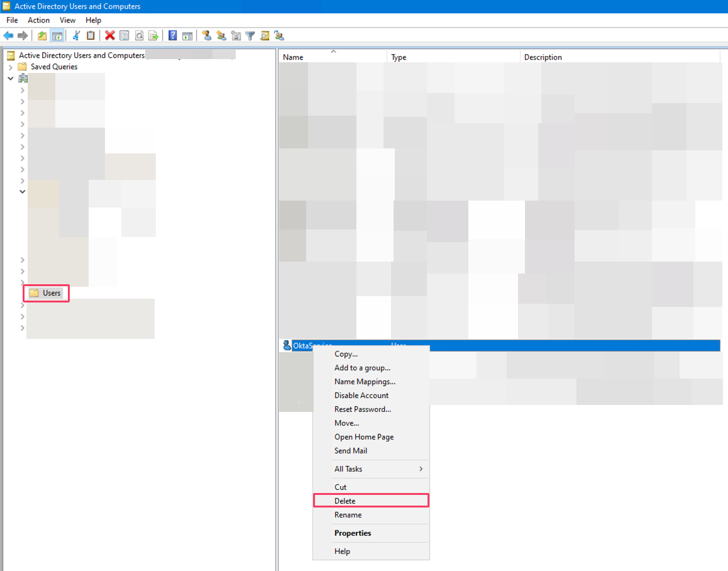
Task: Click the clipboard Copy icon in toolbar
Action: 91,36
